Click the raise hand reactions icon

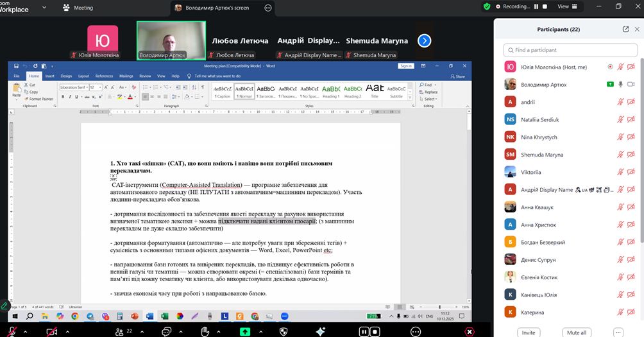click(205, 331)
